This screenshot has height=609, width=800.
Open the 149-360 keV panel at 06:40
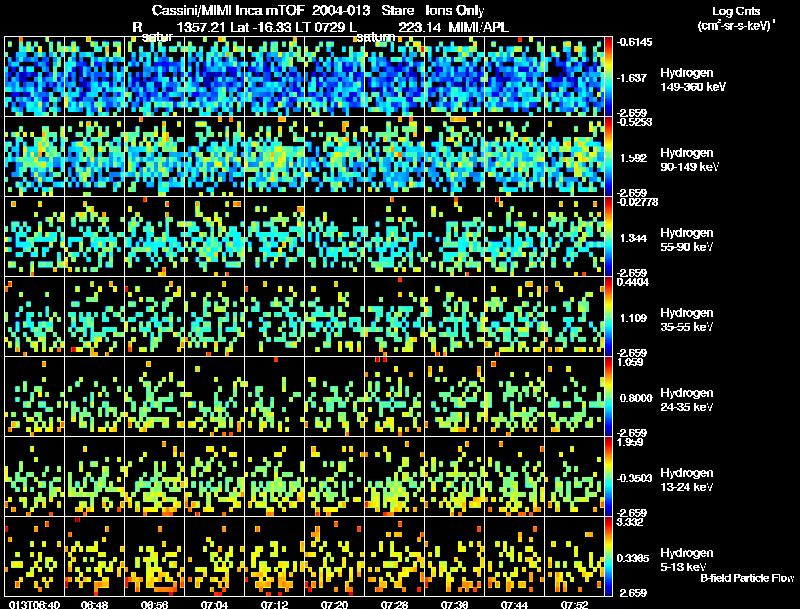[35, 77]
